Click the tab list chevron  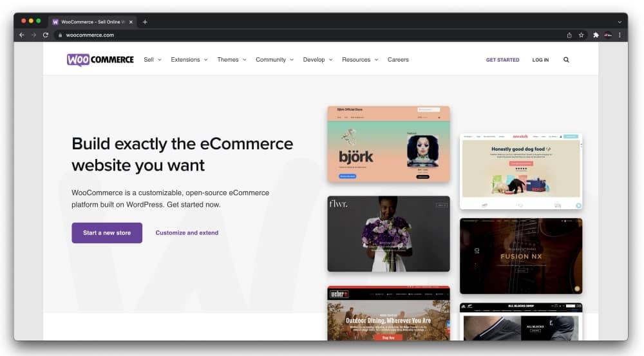pyautogui.click(x=620, y=22)
